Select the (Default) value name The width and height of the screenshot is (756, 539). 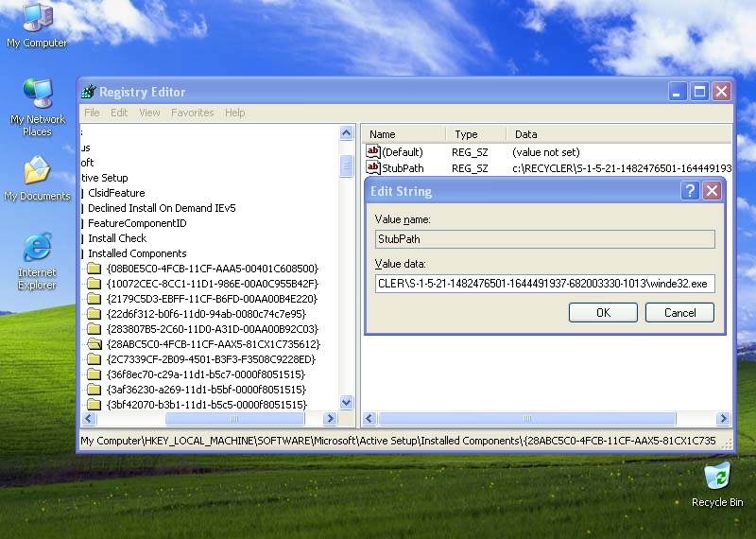click(403, 152)
